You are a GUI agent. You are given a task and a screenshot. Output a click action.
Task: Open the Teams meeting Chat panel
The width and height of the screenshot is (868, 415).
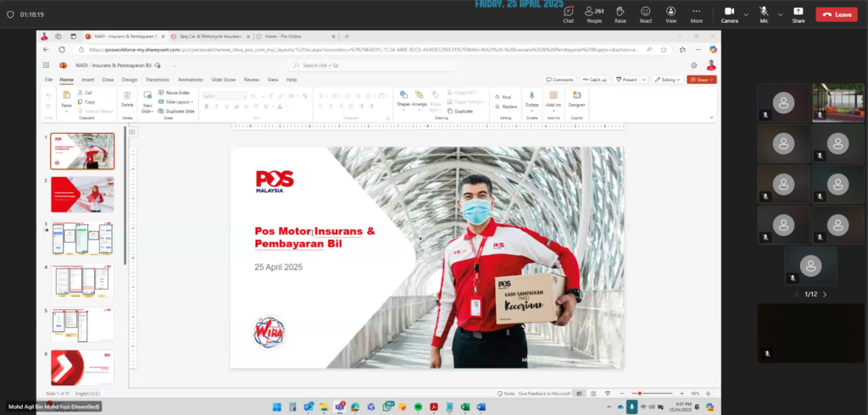(568, 14)
